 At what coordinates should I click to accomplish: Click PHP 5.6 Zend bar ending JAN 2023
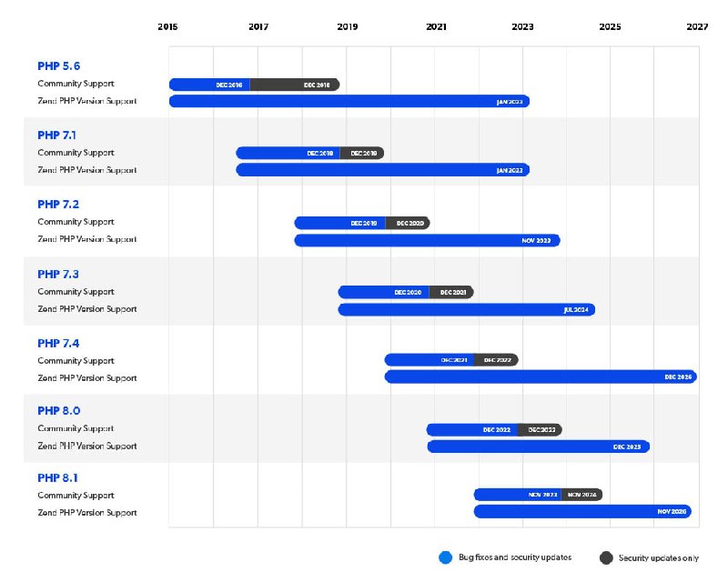(x=349, y=101)
